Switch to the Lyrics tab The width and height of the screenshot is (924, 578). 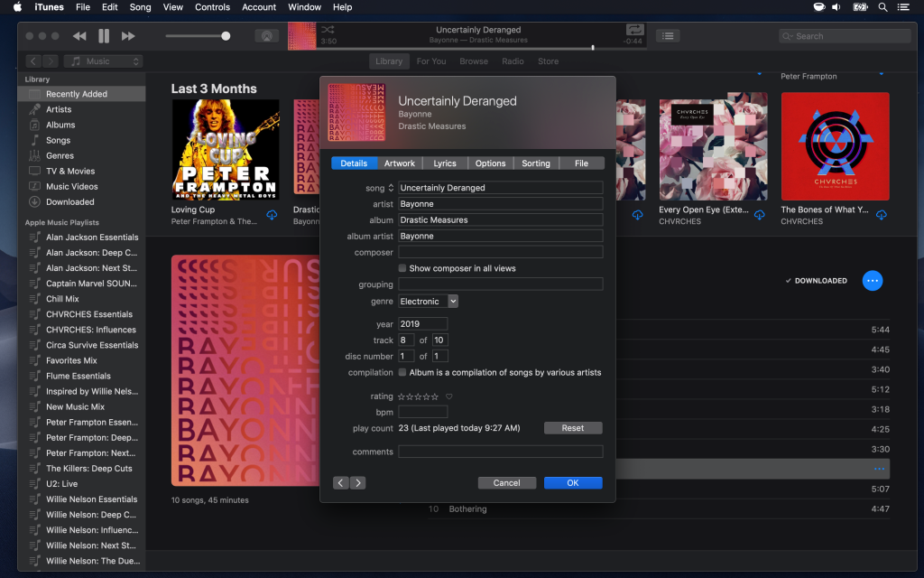(445, 163)
